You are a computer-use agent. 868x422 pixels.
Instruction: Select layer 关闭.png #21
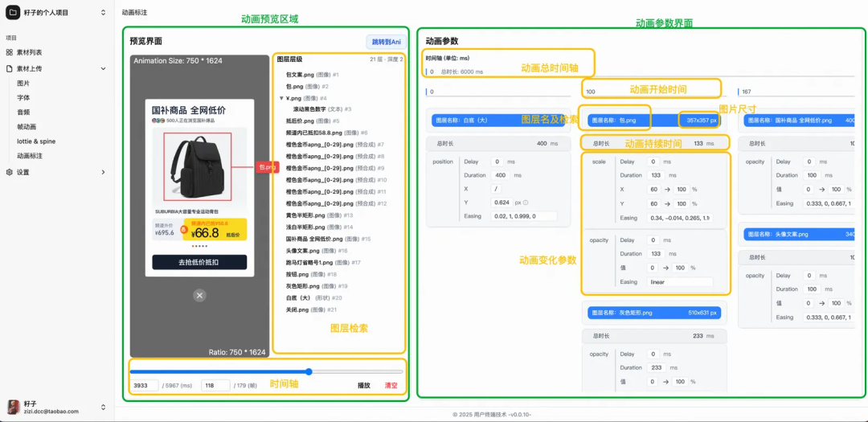[x=311, y=309]
